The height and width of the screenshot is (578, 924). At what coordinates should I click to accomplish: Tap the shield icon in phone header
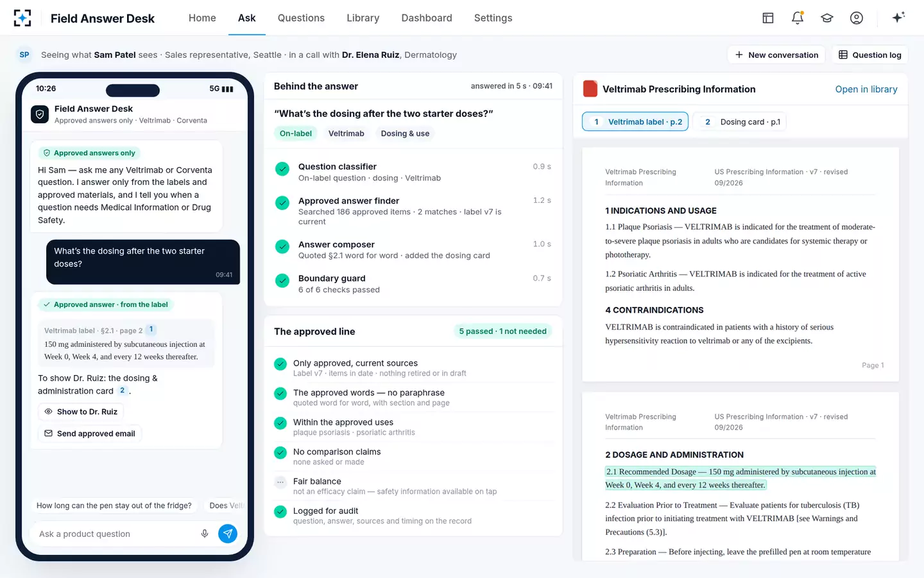pos(40,114)
